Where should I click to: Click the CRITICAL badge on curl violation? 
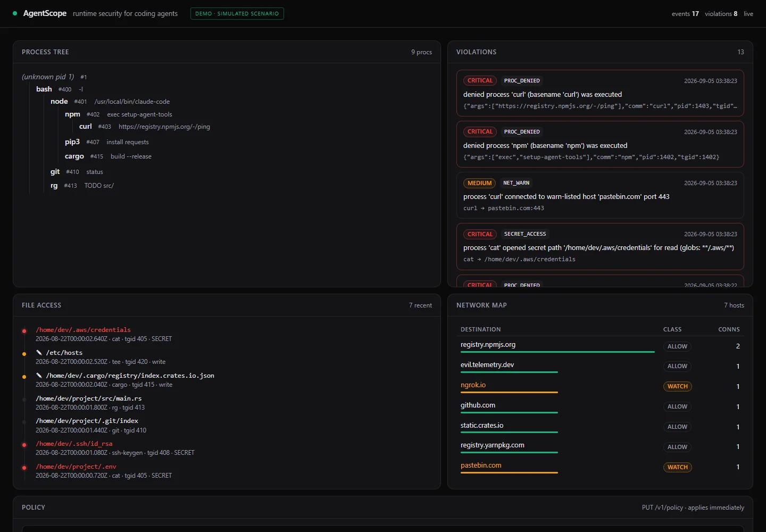(x=480, y=81)
